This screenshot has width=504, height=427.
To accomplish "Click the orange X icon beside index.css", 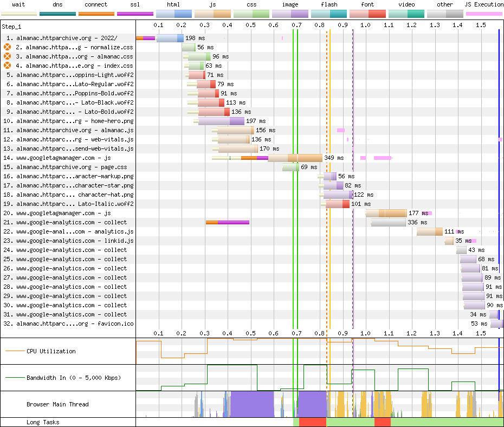I will click(8, 66).
